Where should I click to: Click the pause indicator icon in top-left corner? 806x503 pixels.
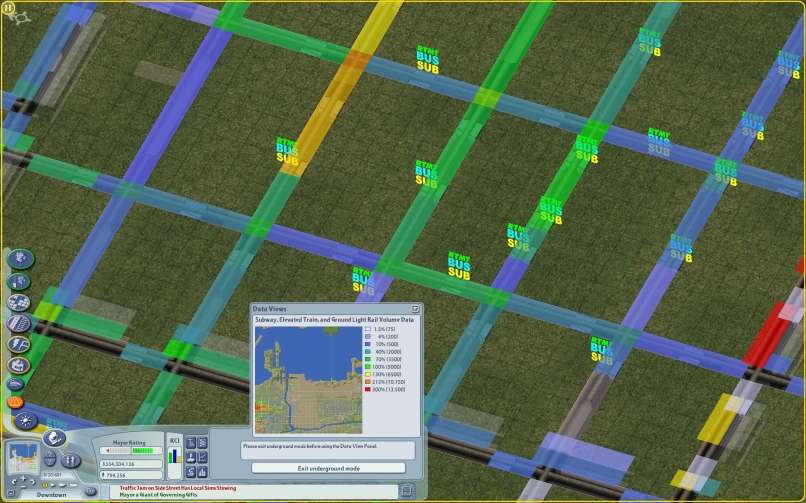[x=9, y=7]
